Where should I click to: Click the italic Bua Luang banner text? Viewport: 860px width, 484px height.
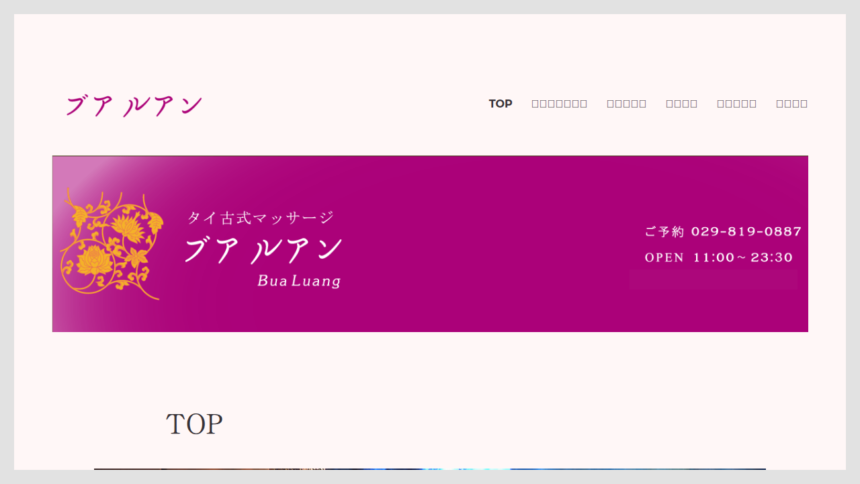click(299, 281)
